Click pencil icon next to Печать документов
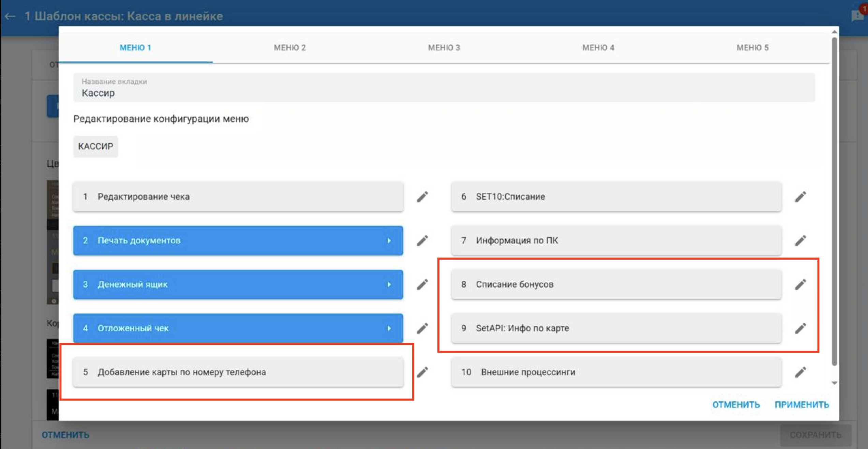The width and height of the screenshot is (868, 449). click(x=422, y=241)
